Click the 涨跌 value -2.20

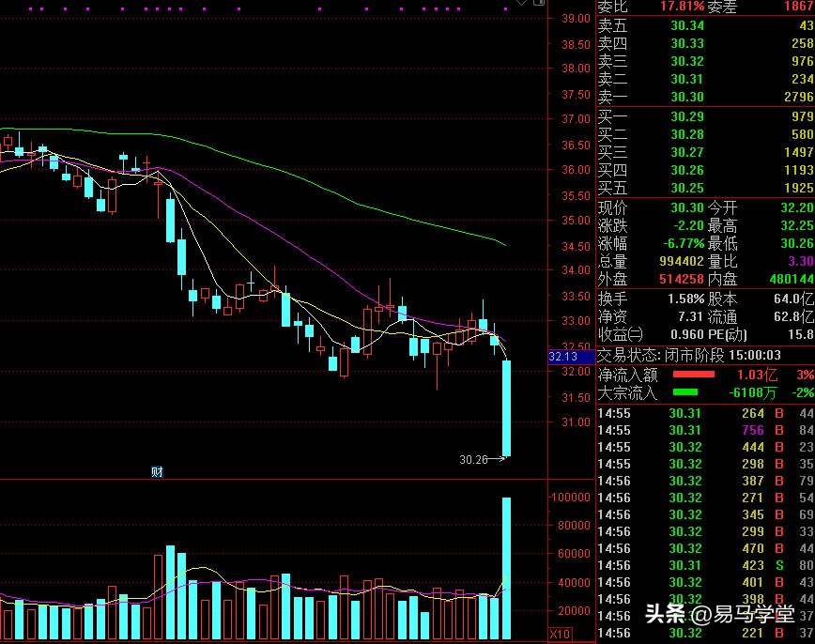point(688,225)
